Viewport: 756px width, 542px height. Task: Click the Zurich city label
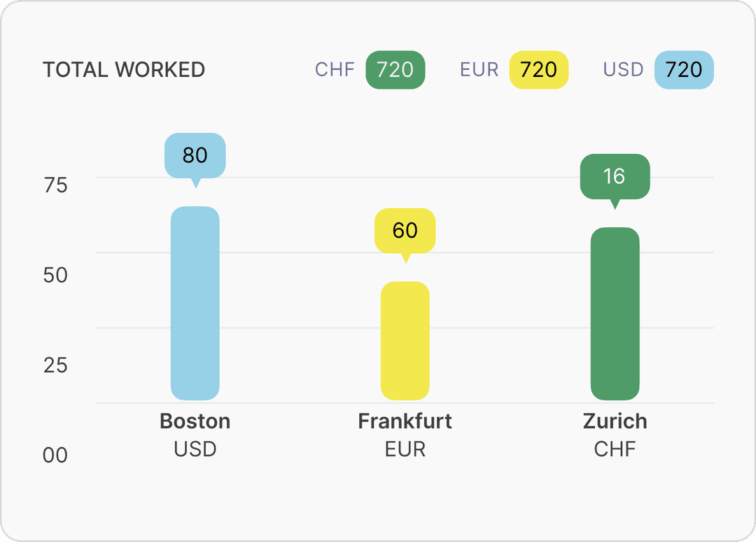click(x=615, y=421)
